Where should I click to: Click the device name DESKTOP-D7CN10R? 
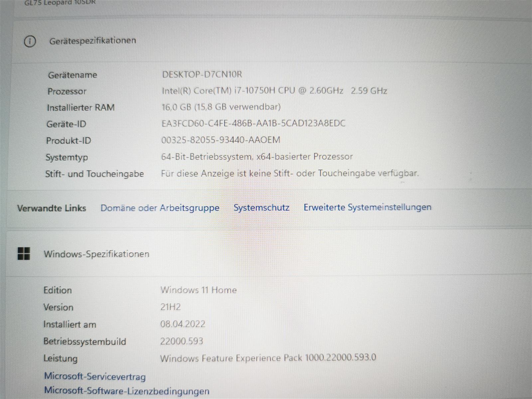(202, 74)
